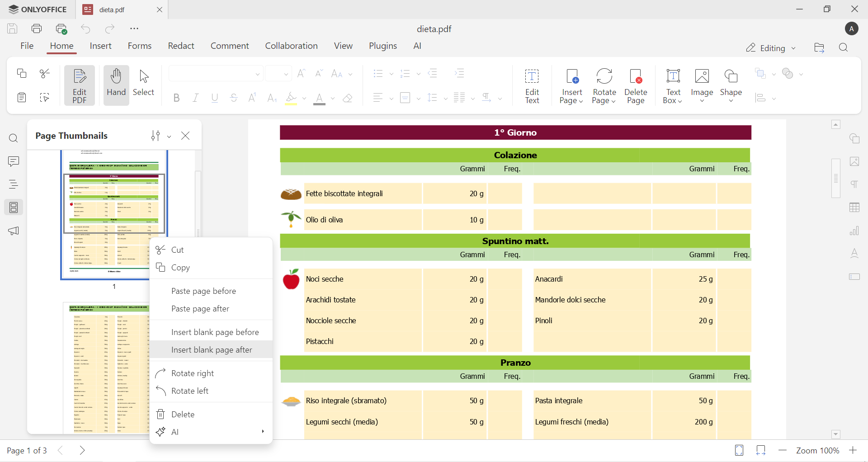Choose Rotate right from context menu
Image resolution: width=868 pixels, height=462 pixels.
193,373
